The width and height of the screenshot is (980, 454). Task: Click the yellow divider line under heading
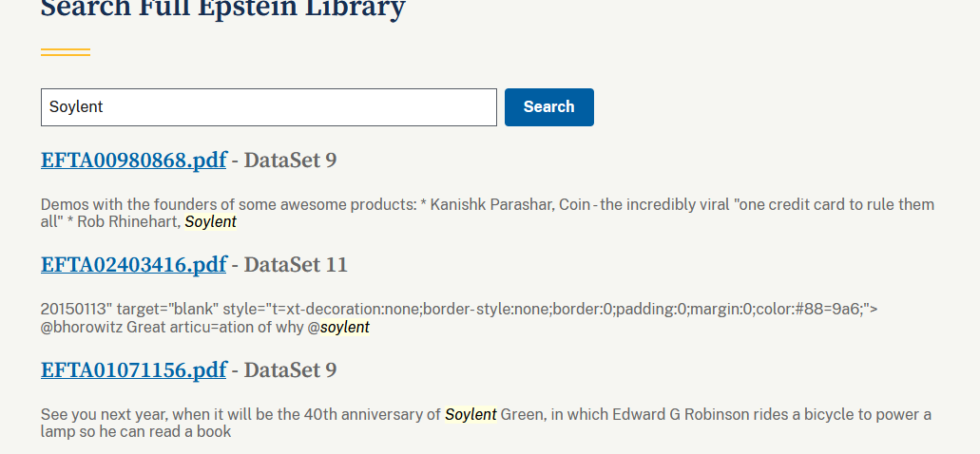pos(66,52)
